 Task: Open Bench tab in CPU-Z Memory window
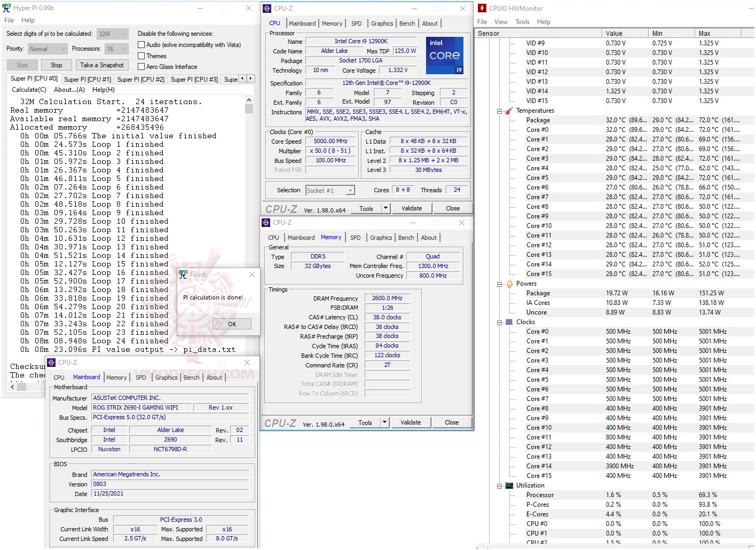[406, 238]
